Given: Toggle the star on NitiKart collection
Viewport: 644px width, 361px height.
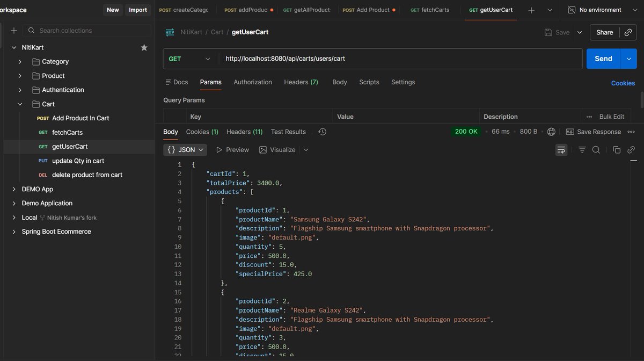Looking at the screenshot, I should (x=144, y=47).
